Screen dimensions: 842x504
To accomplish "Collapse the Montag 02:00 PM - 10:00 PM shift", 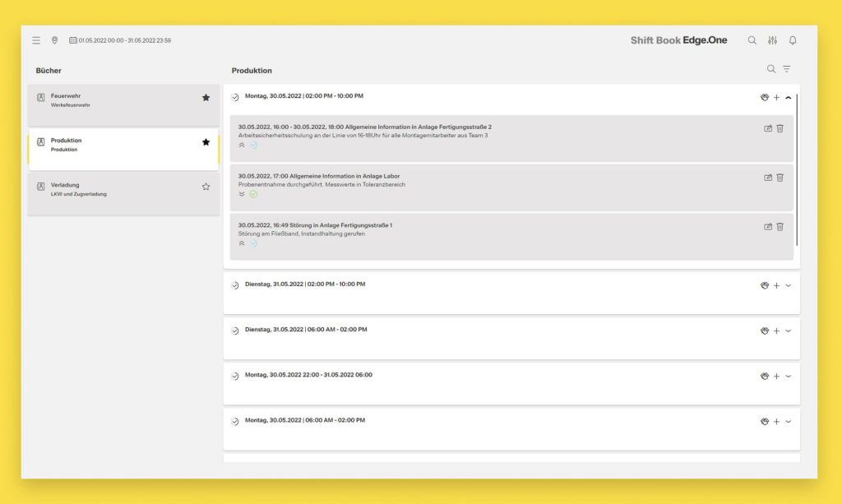I will [789, 98].
